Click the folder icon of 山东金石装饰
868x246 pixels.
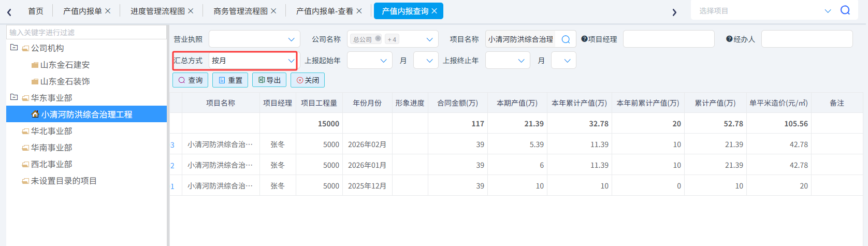(x=35, y=81)
